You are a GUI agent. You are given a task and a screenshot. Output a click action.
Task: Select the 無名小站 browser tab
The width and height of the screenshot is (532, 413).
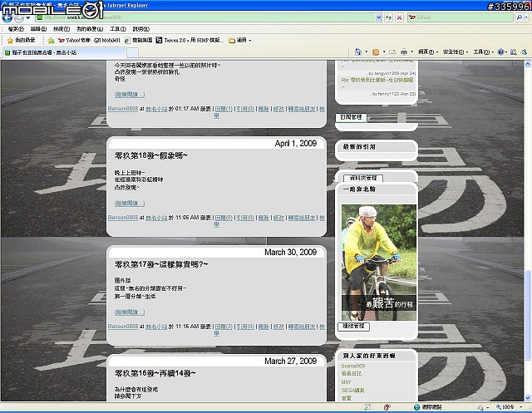click(65, 52)
